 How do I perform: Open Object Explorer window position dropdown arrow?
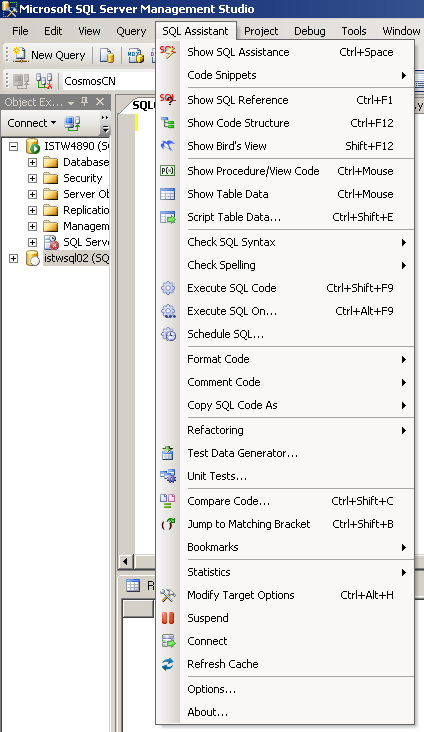coord(71,102)
